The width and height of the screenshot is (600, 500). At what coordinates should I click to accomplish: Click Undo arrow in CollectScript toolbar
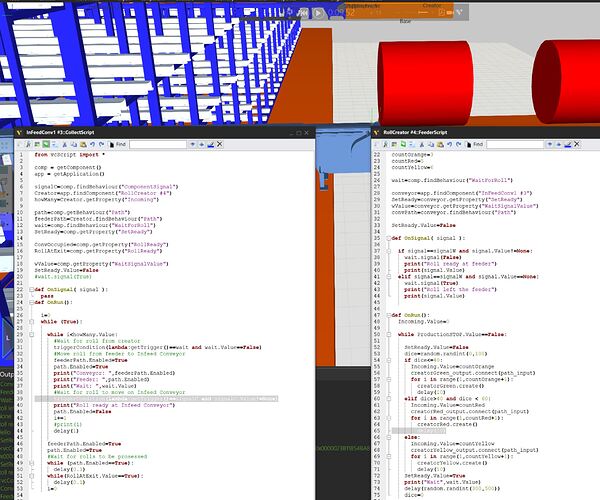93,144
